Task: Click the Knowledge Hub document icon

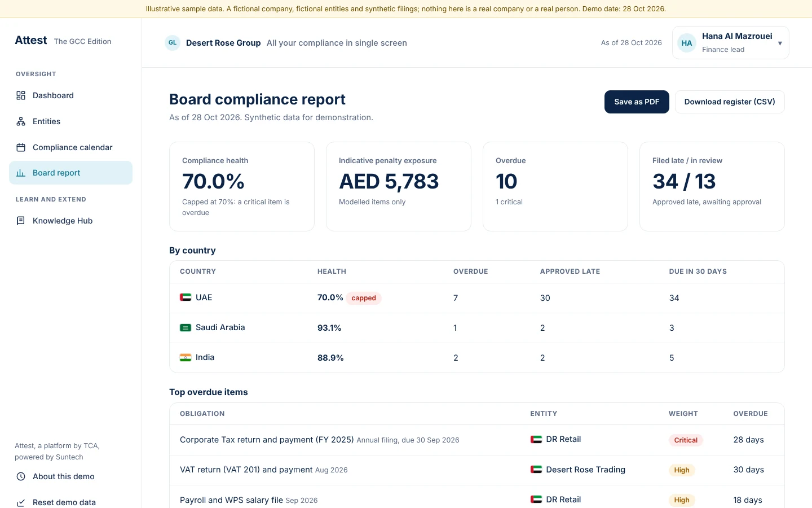Action: [x=21, y=221]
